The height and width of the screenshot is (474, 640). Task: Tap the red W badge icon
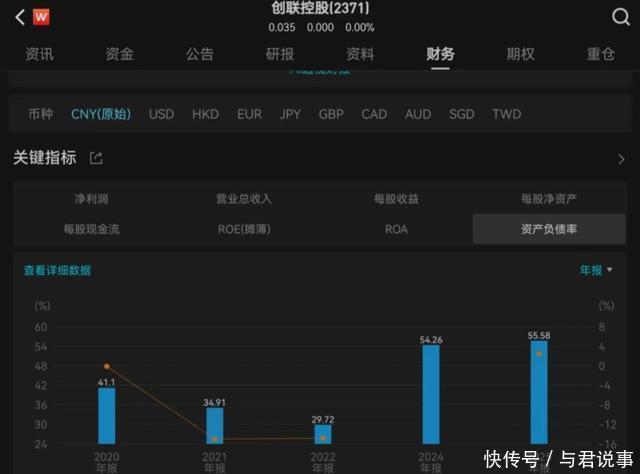(41, 17)
